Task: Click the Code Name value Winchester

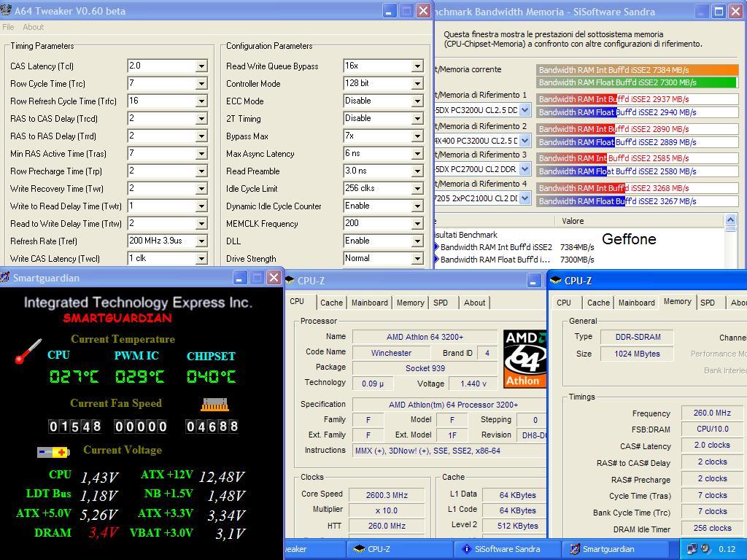Action: (391, 353)
